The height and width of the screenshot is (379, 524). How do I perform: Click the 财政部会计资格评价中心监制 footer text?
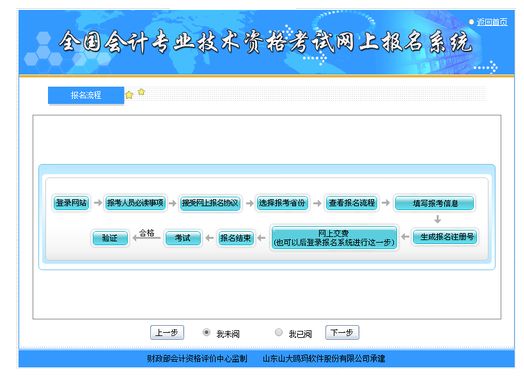tap(197, 359)
